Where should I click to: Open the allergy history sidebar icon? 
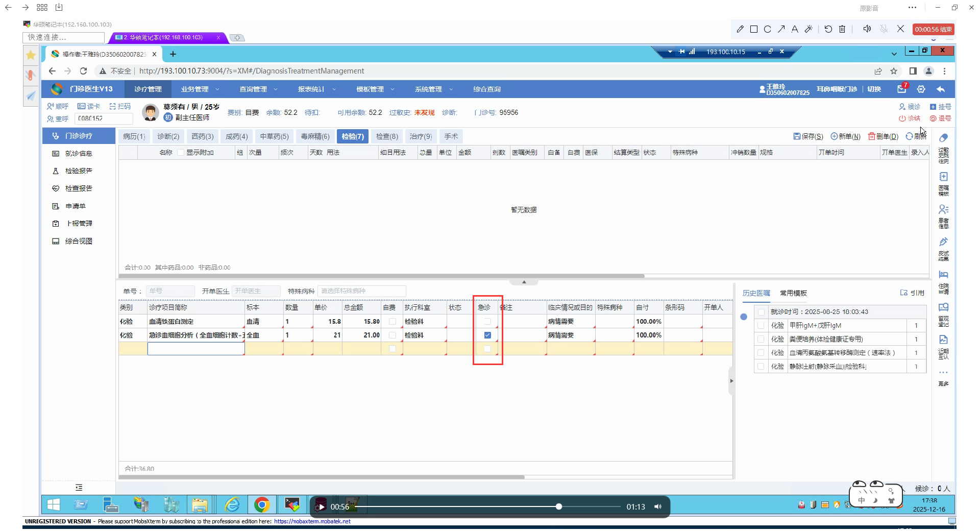943,148
